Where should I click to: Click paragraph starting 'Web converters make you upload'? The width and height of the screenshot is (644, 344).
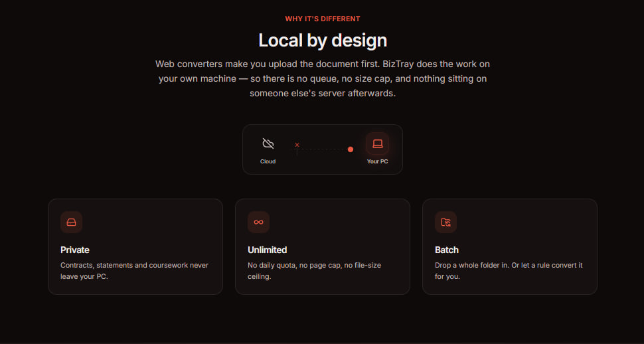click(323, 78)
